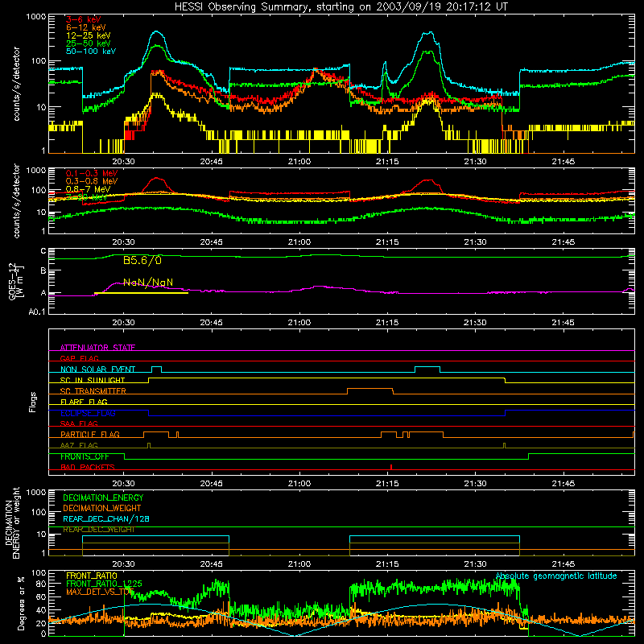The width and height of the screenshot is (644, 644).
Task: Click the FRONT_RATIO legend label
Action: coord(92,576)
